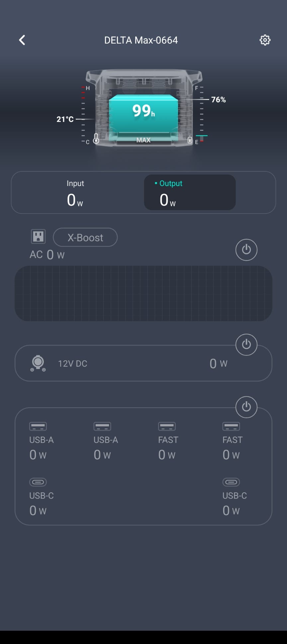This screenshot has height=644, width=287.
Task: Tap the thermometer temperature icon
Action: [x=96, y=139]
